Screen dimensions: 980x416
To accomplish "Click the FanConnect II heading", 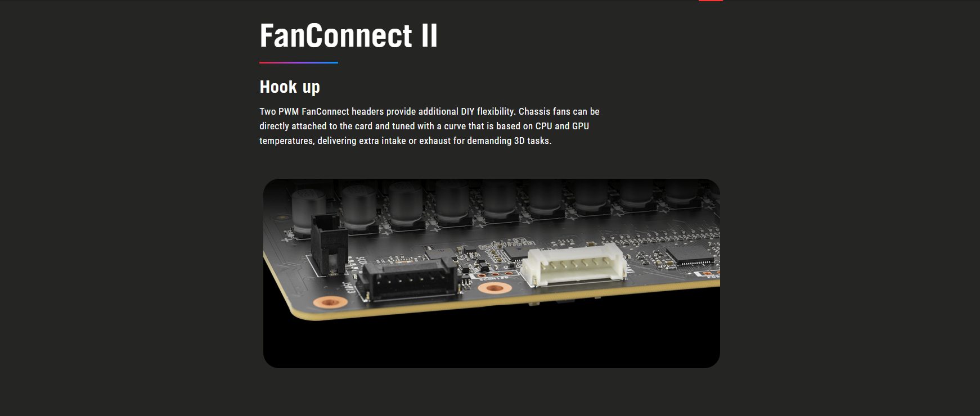I will 348,36.
